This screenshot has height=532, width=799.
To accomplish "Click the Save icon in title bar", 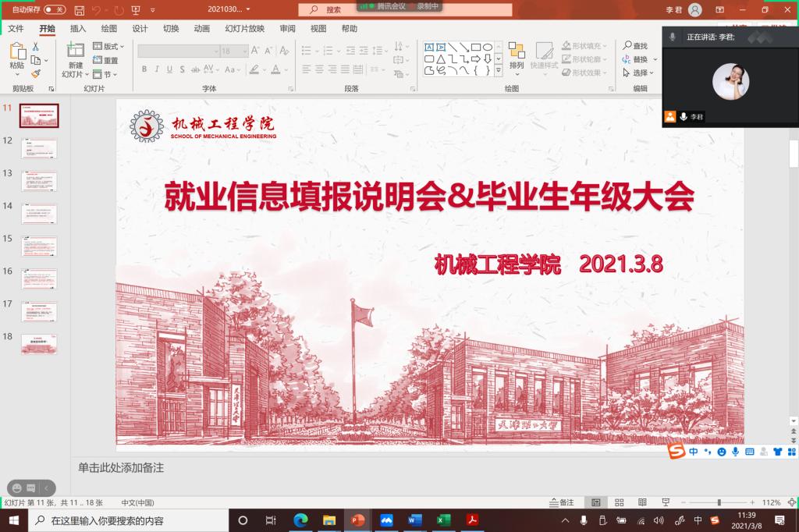I will click(x=80, y=9).
